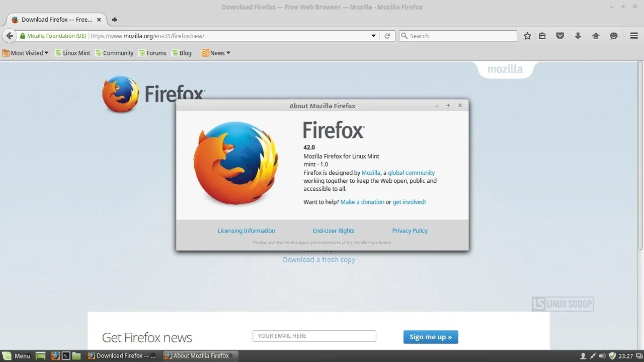Image resolution: width=644 pixels, height=362 pixels.
Task: Open the update manager shield icon
Action: [612, 356]
